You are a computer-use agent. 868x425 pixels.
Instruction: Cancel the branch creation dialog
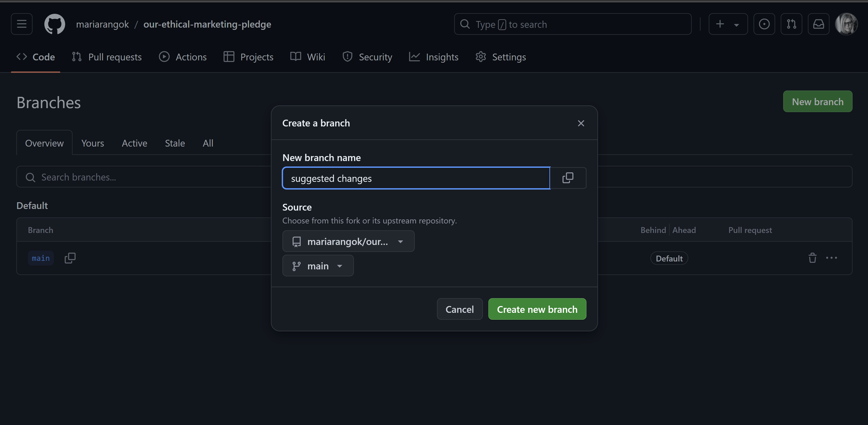459,309
